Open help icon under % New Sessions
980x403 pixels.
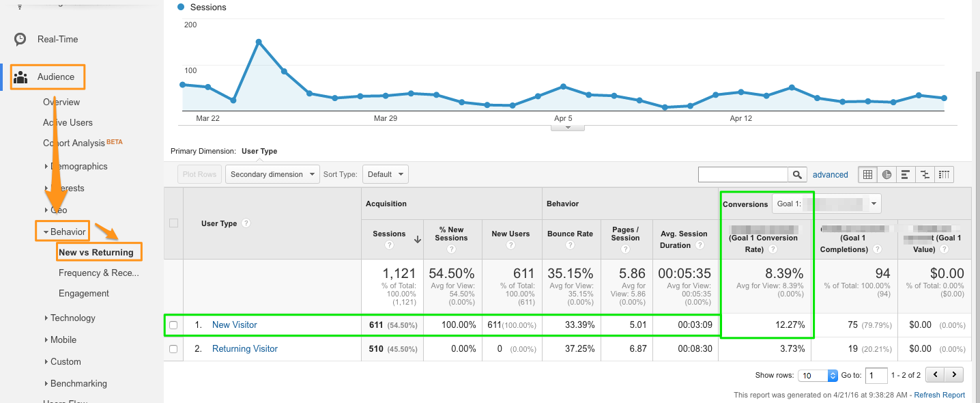pyautogui.click(x=451, y=249)
